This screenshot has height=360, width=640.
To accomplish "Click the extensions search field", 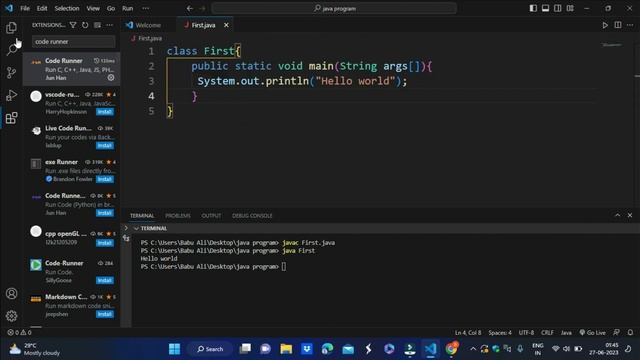I will pyautogui.click(x=73, y=42).
